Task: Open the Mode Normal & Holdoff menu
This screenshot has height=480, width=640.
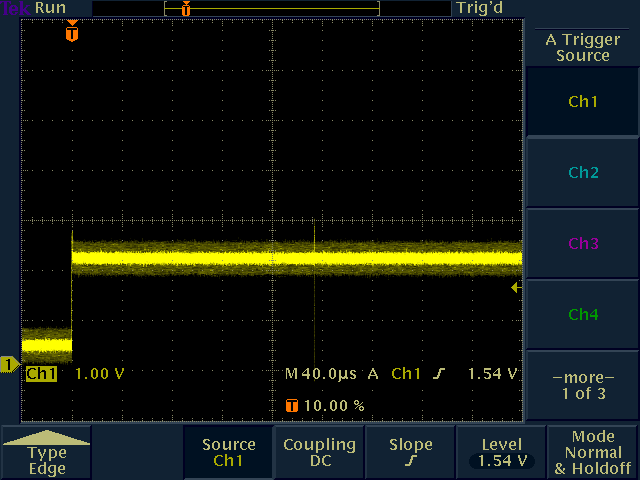Action: 593,452
